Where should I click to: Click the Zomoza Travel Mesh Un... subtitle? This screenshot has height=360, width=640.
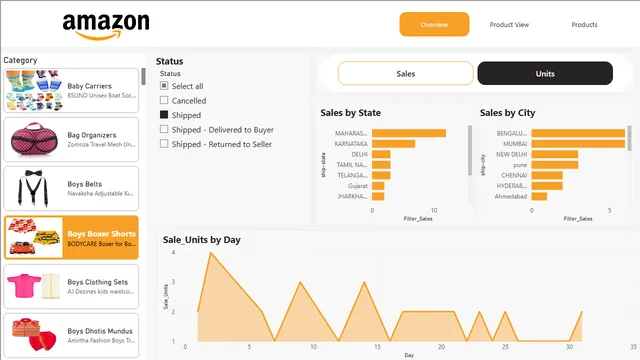pos(101,144)
